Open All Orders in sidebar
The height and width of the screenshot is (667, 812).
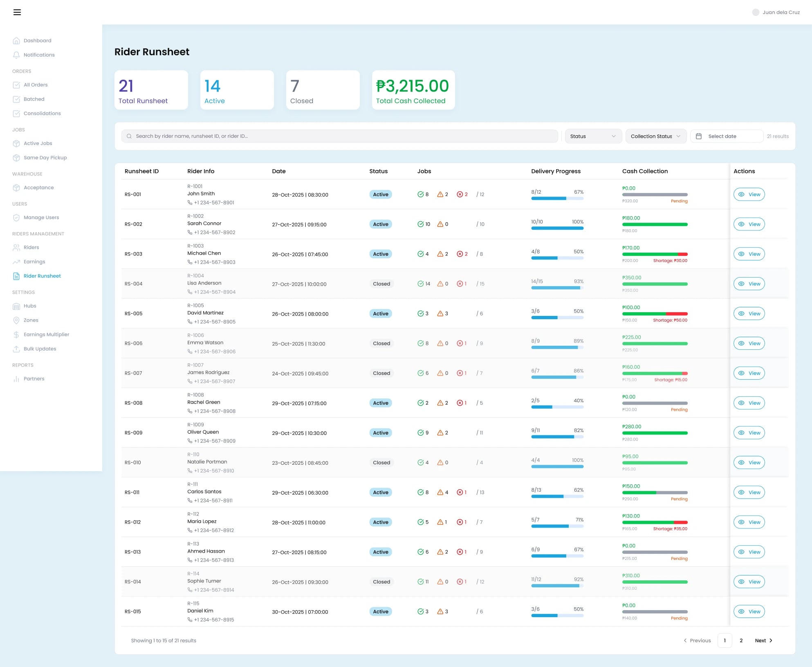click(x=31, y=85)
